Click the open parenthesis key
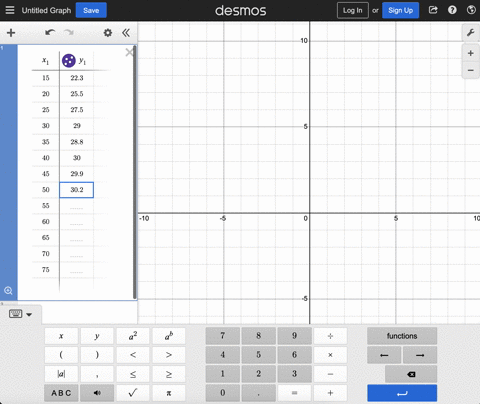 pos(61,355)
